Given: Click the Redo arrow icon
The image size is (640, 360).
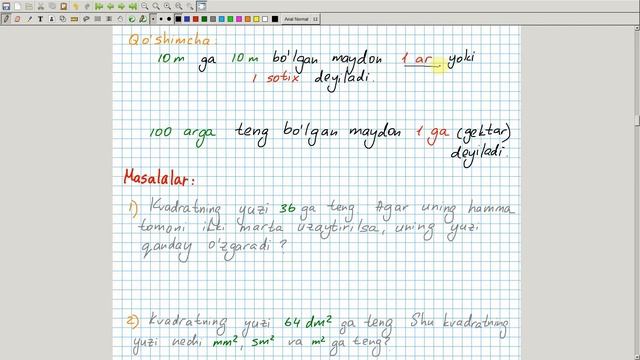Looking at the screenshot, I should click(x=87, y=6).
